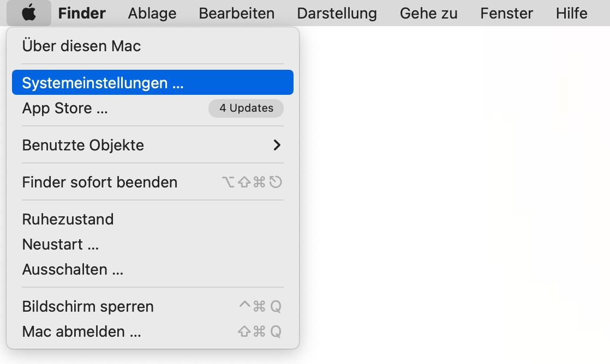Put the Mac into Ruhezustand
The image size is (610, 364).
coord(68,219)
